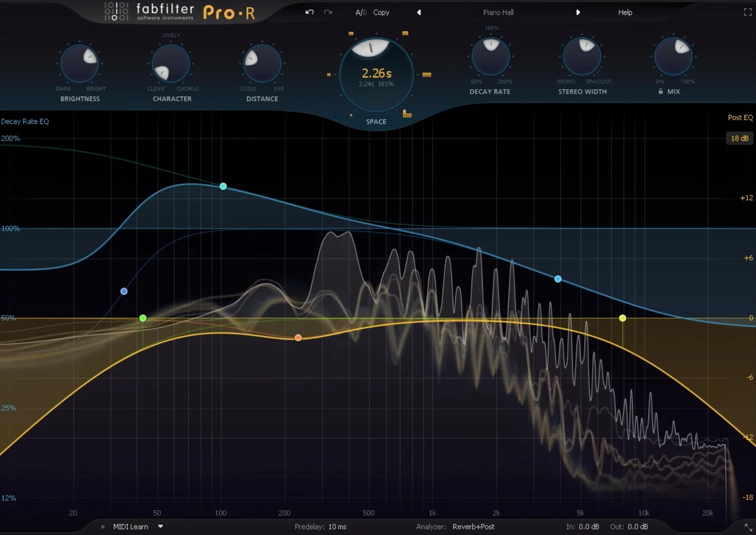Click the Stereo Width knob
756x535 pixels.
pyautogui.click(x=582, y=56)
